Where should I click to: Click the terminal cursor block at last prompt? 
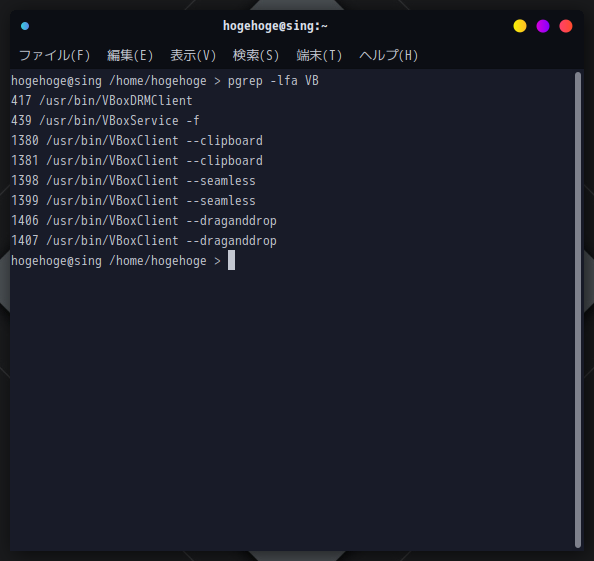click(x=231, y=260)
